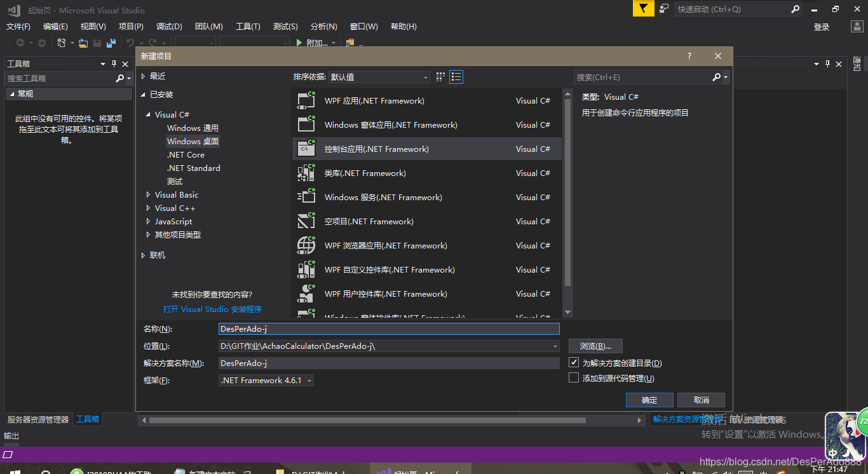The height and width of the screenshot is (474, 868).
Task: Click the 确定 button
Action: [649, 400]
